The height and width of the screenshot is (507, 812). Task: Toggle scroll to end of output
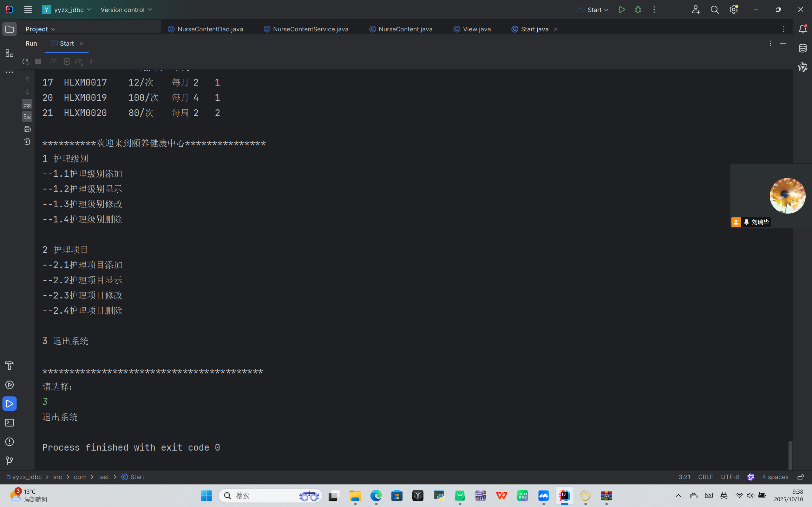[x=27, y=116]
